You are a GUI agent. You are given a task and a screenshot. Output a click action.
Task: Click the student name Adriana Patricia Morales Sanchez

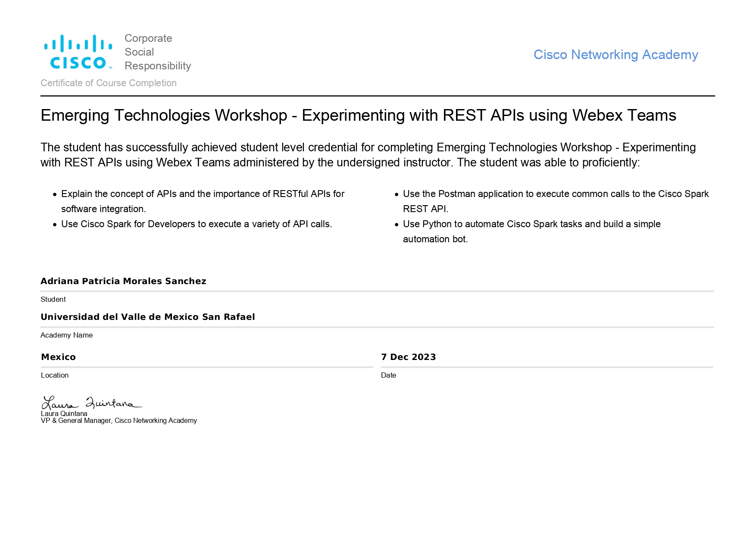[123, 281]
